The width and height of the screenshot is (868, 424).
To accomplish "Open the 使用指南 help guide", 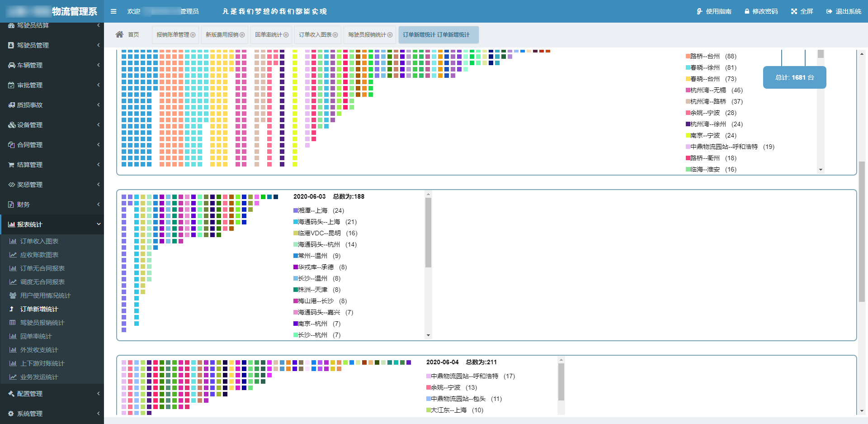I will 714,11.
